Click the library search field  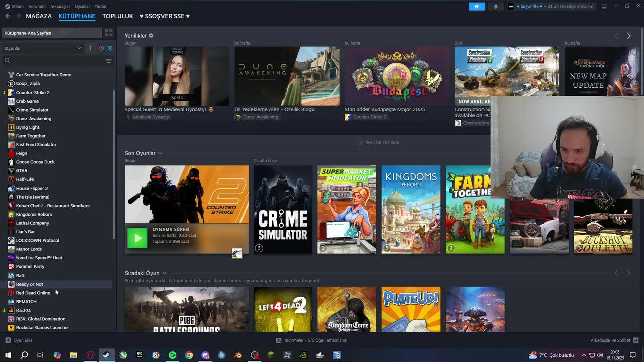point(53,61)
